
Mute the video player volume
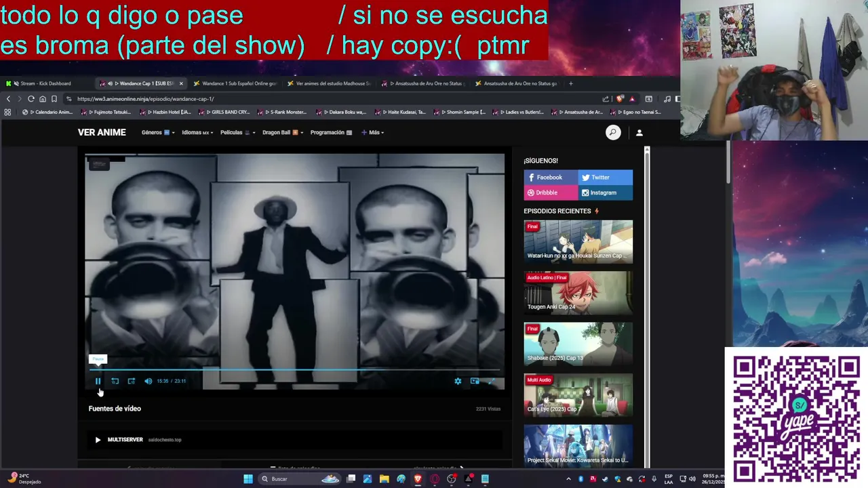point(148,381)
